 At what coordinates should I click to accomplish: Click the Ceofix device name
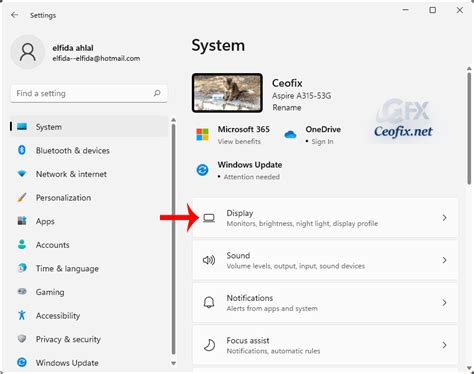point(287,83)
